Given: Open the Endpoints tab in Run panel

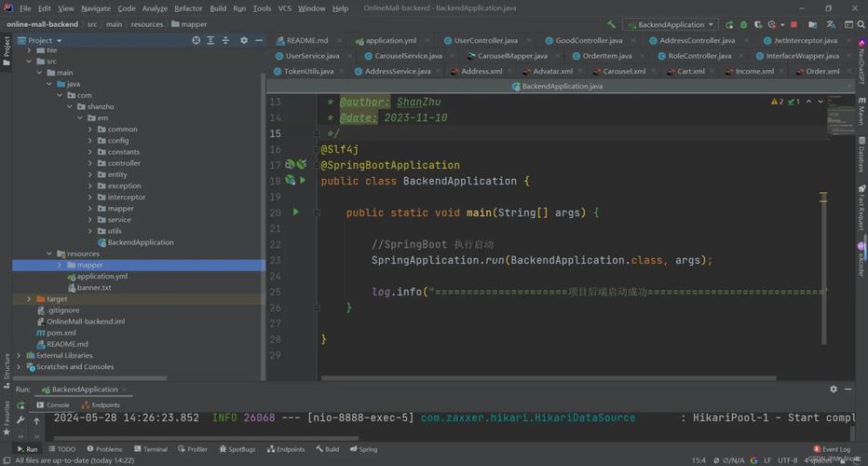Looking at the screenshot, I should pyautogui.click(x=101, y=405).
